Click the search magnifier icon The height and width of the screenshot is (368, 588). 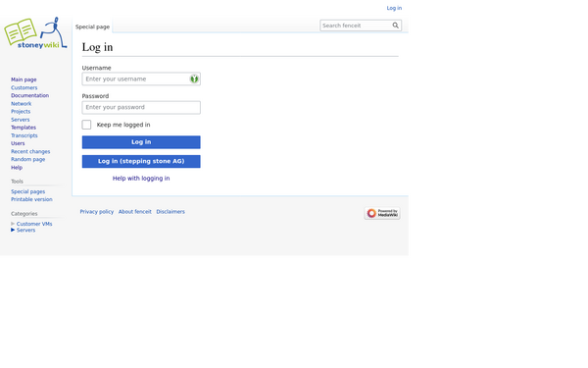point(395,26)
